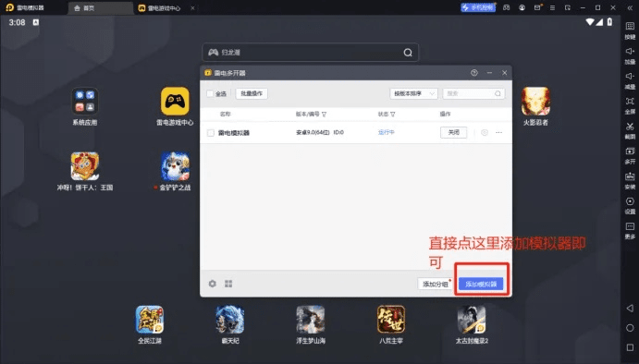This screenshot has width=639, height=364.
Task: Click the 批量操作 batch operations button
Action: pyautogui.click(x=252, y=93)
